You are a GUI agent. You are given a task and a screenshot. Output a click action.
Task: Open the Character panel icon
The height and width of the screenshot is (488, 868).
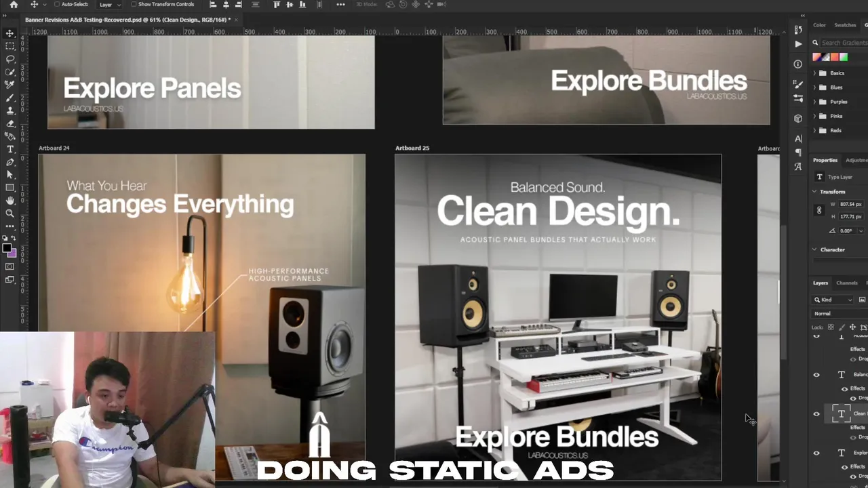point(798,139)
